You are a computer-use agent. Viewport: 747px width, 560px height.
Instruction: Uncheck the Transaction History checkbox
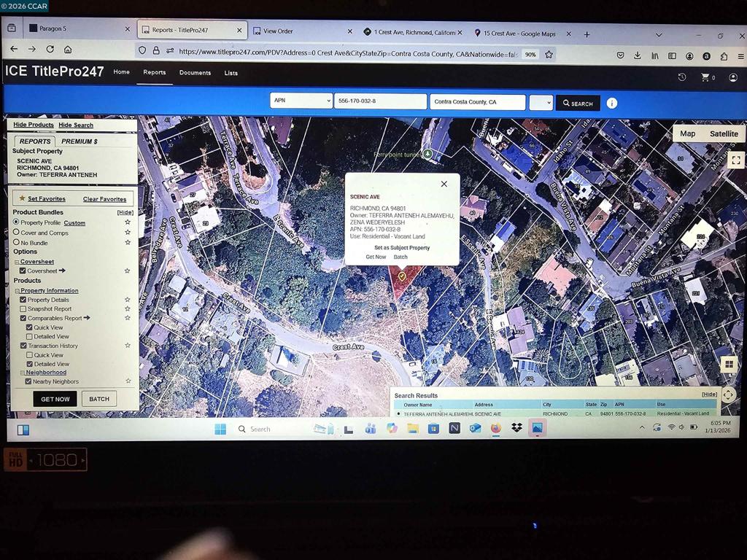(23, 346)
